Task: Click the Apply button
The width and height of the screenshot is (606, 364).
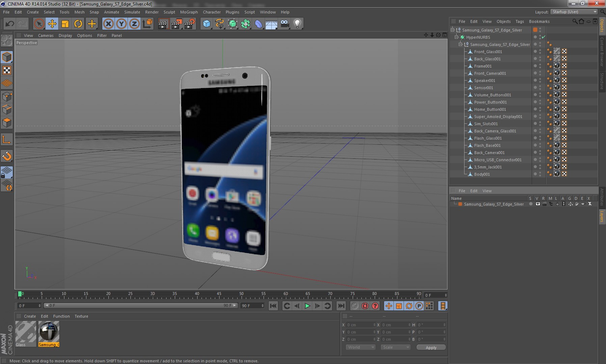Action: (x=431, y=347)
